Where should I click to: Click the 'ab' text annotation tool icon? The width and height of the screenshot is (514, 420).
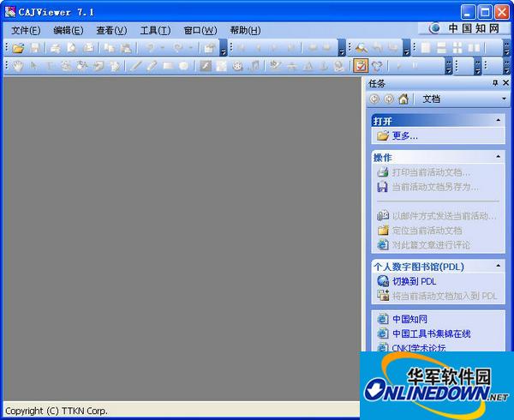[x=275, y=66]
